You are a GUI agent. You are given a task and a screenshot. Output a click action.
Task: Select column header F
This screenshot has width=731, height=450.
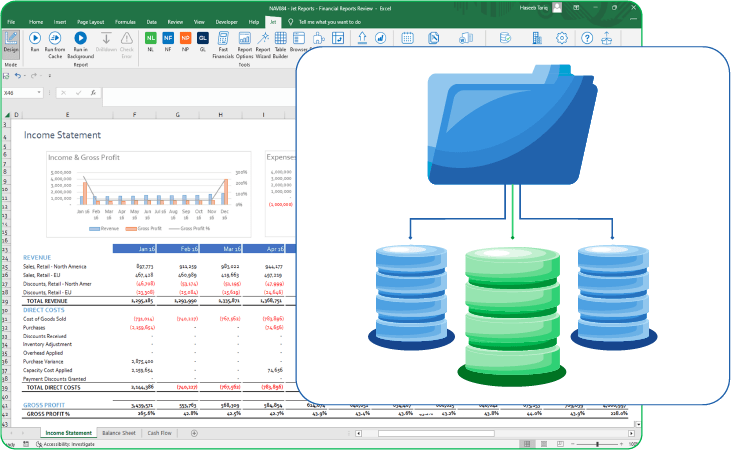click(x=134, y=115)
